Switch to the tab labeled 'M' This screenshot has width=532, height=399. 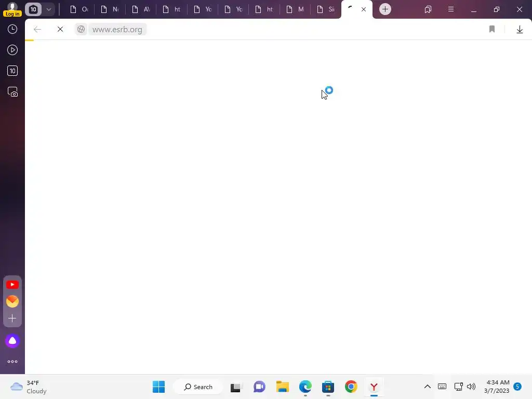coord(295,9)
